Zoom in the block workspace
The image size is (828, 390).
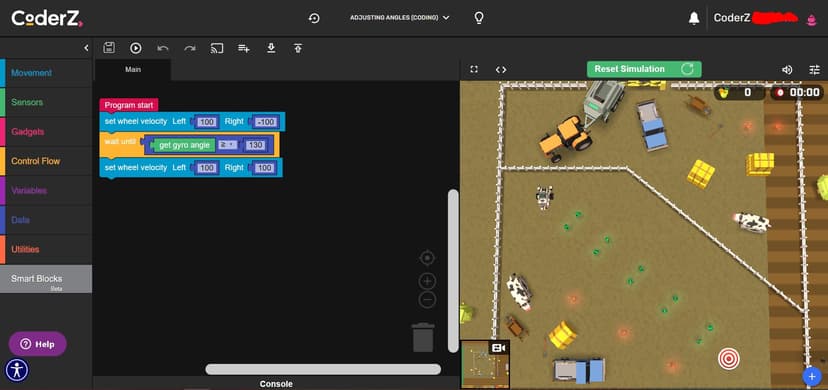(427, 281)
